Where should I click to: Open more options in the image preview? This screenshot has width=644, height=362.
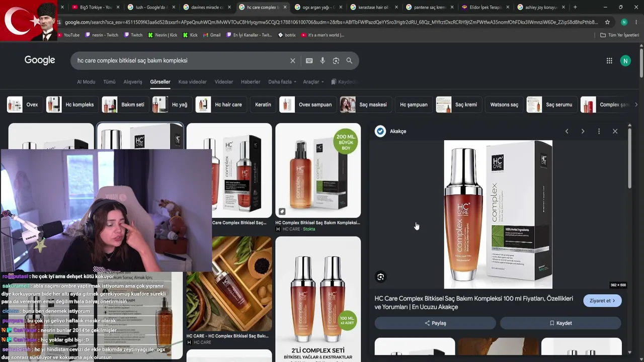(599, 131)
